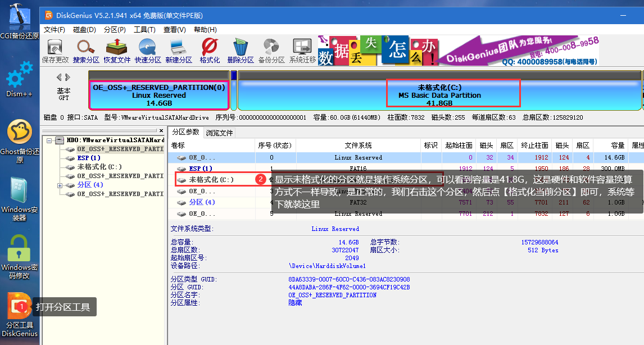
Task: Expand the 分区(4) tree node
Action: pos(60,185)
